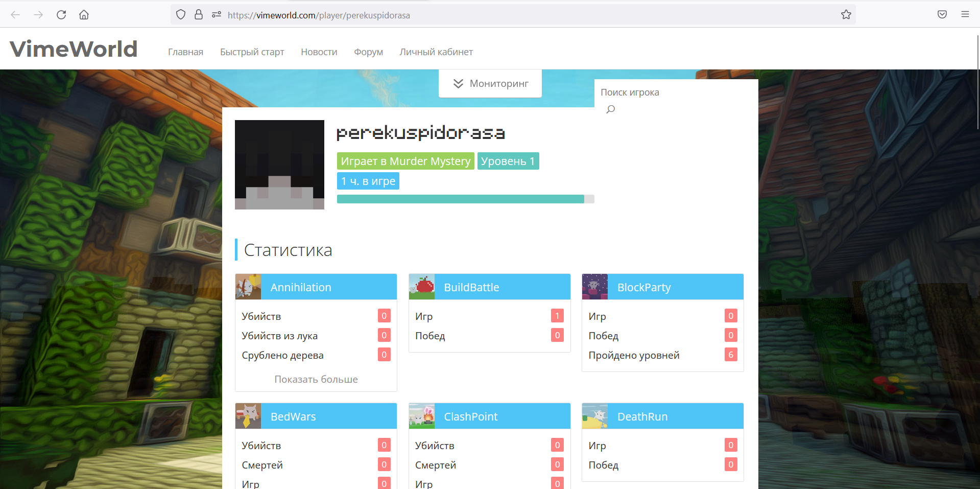The height and width of the screenshot is (489, 980).
Task: Open the Новости menu item
Action: tap(319, 52)
